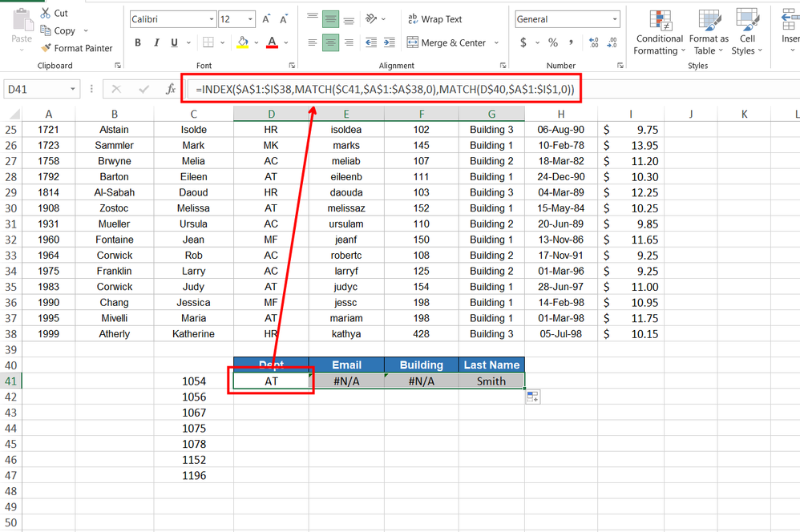Select cell containing Katherine
The image size is (800, 532).
pyautogui.click(x=193, y=334)
